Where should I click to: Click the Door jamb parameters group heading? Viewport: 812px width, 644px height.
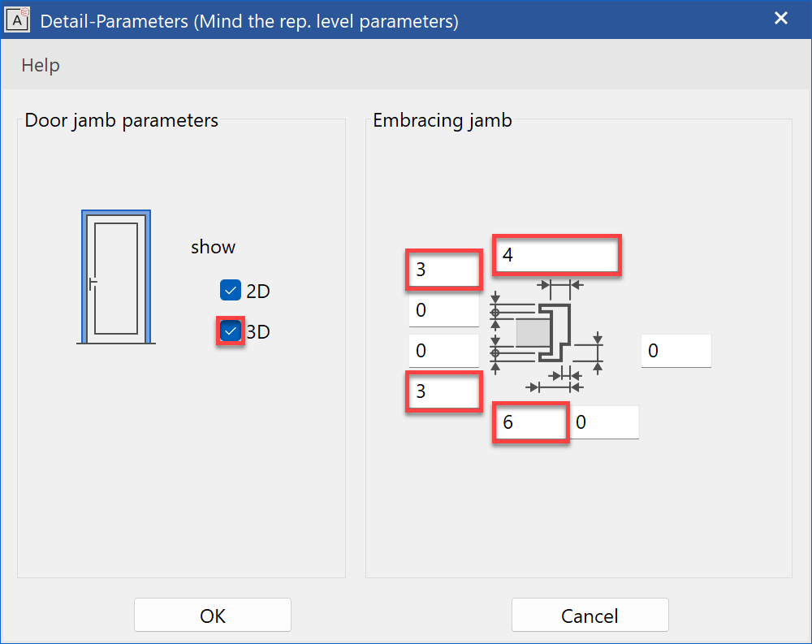click(120, 119)
